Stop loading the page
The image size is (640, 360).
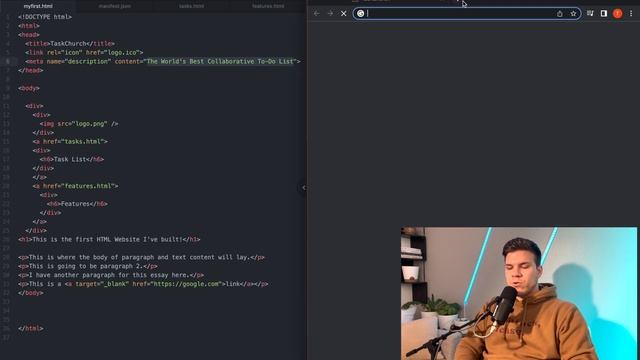pos(344,13)
